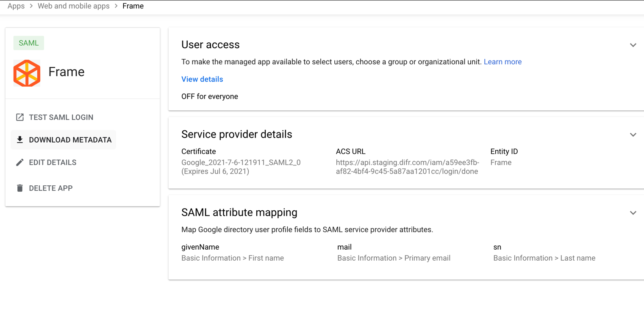
Task: Choose EDIT DETAILS in the side panel
Action: [x=53, y=162]
